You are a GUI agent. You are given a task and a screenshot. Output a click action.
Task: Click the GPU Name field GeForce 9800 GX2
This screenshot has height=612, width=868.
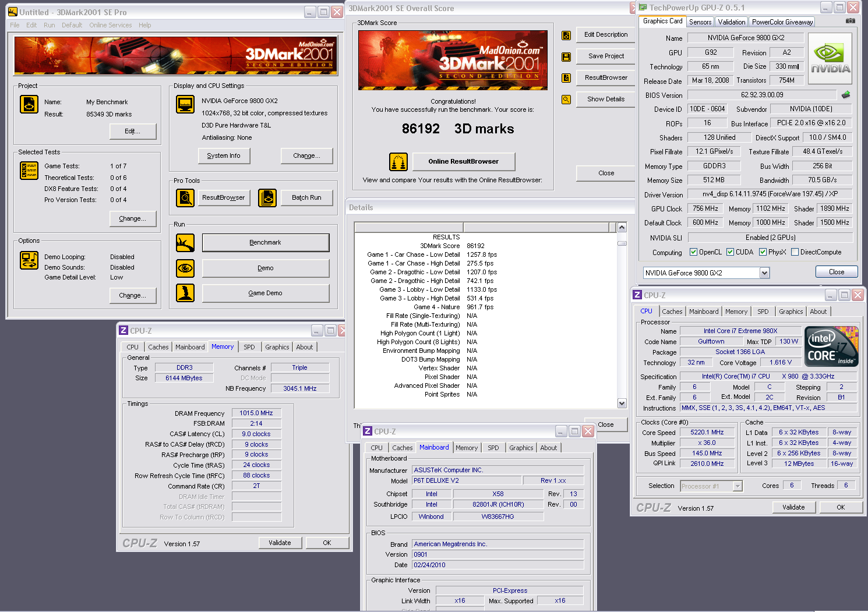tap(746, 38)
